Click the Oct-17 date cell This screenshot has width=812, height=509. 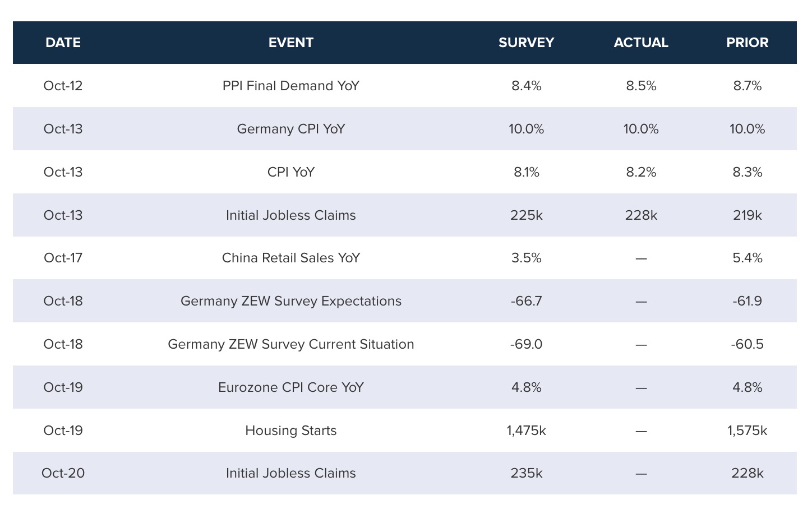pyautogui.click(x=63, y=258)
